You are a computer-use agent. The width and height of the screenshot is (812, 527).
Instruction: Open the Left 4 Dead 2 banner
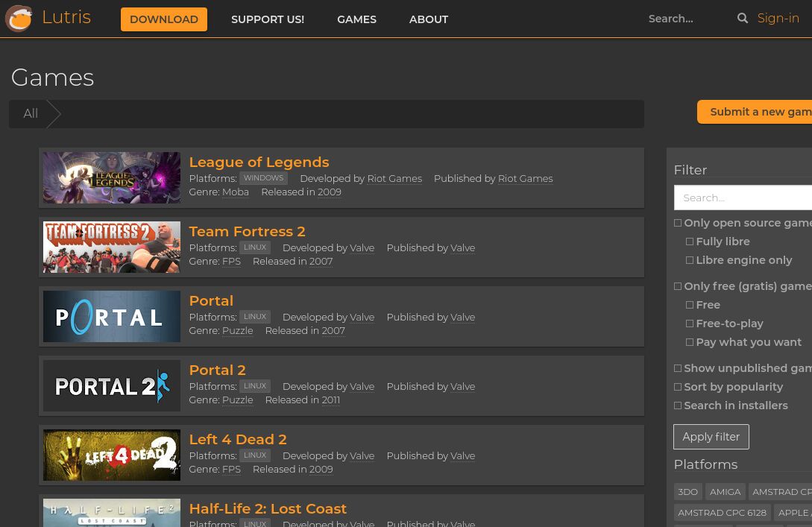112,455
